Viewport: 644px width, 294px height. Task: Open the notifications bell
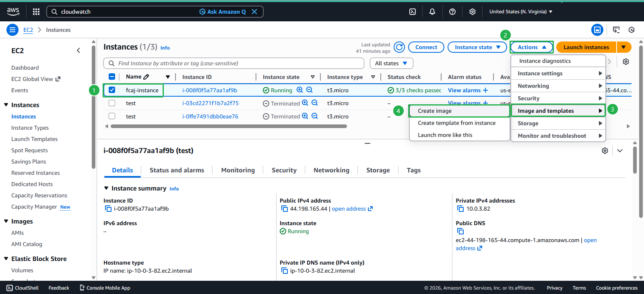432,12
